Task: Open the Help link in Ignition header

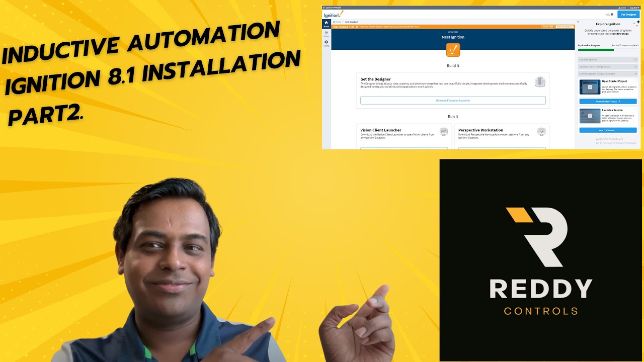Action: (x=609, y=15)
